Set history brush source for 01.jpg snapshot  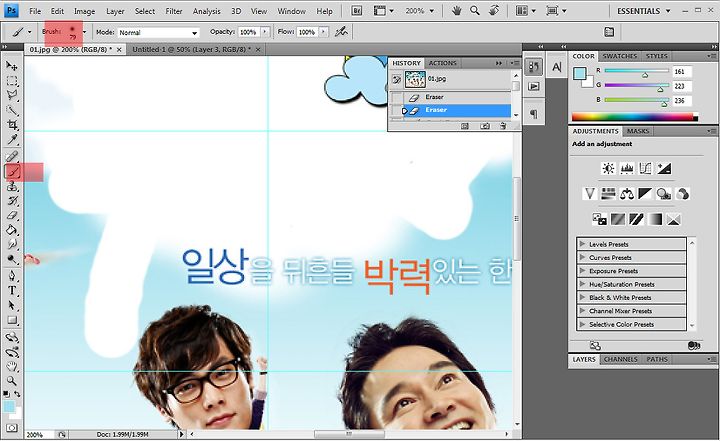(396, 79)
